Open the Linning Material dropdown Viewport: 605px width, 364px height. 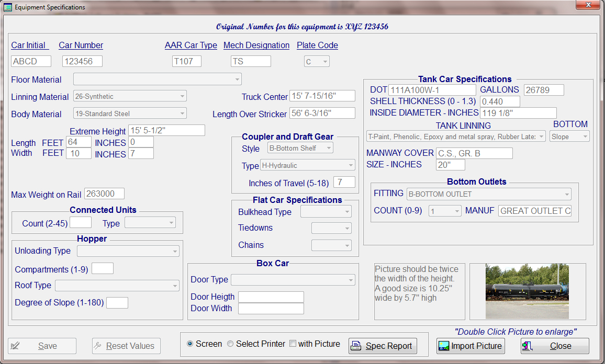point(130,96)
